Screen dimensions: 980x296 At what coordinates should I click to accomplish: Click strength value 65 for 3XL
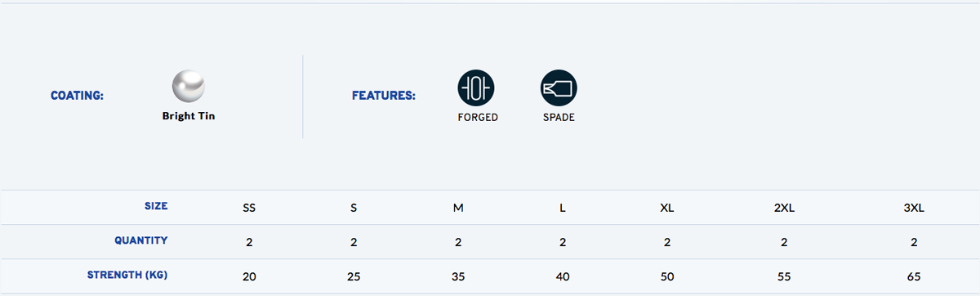914,277
